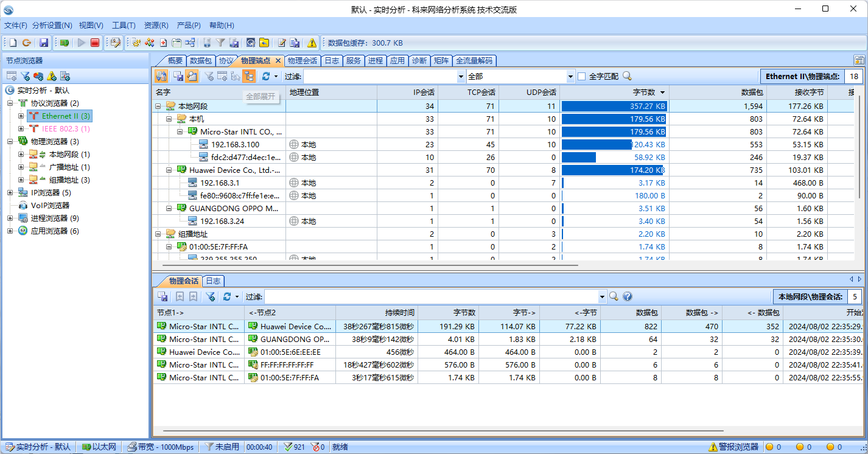Select the VoIP浏览器 tree item
The height and width of the screenshot is (454, 868).
(44, 205)
